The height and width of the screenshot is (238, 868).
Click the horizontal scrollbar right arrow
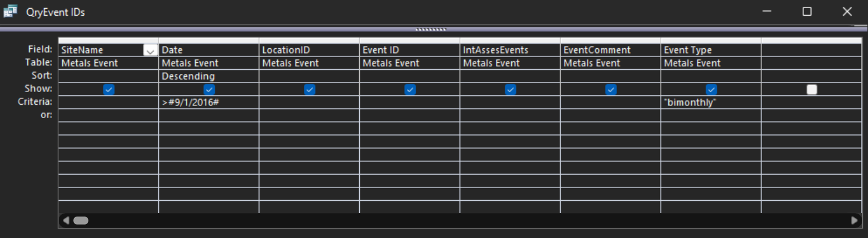pos(855,221)
